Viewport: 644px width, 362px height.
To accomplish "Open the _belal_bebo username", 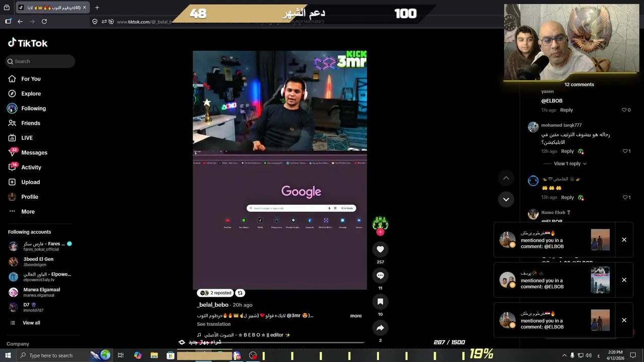I will pos(212,305).
